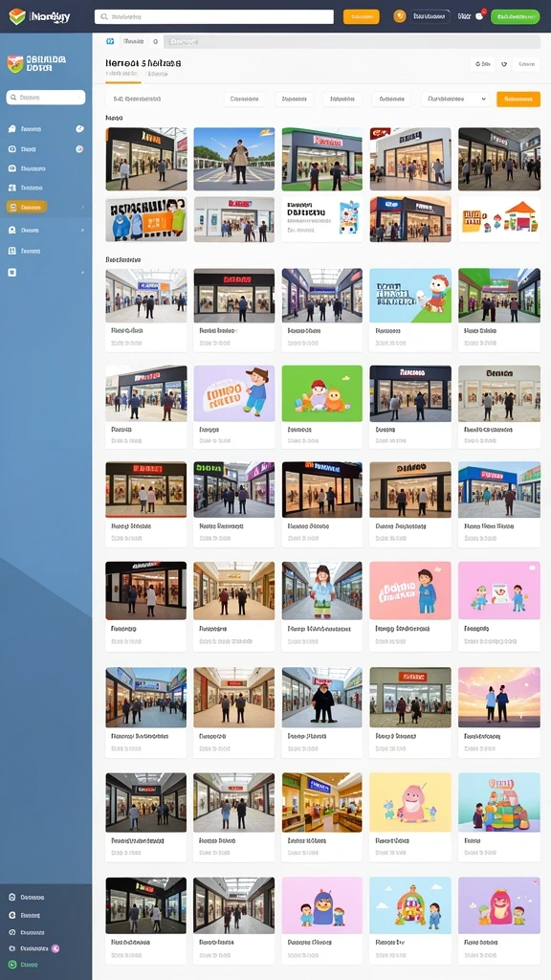Click the shield logo in the blue sidebar
Viewport: 551px width, 980px height.
click(x=15, y=63)
